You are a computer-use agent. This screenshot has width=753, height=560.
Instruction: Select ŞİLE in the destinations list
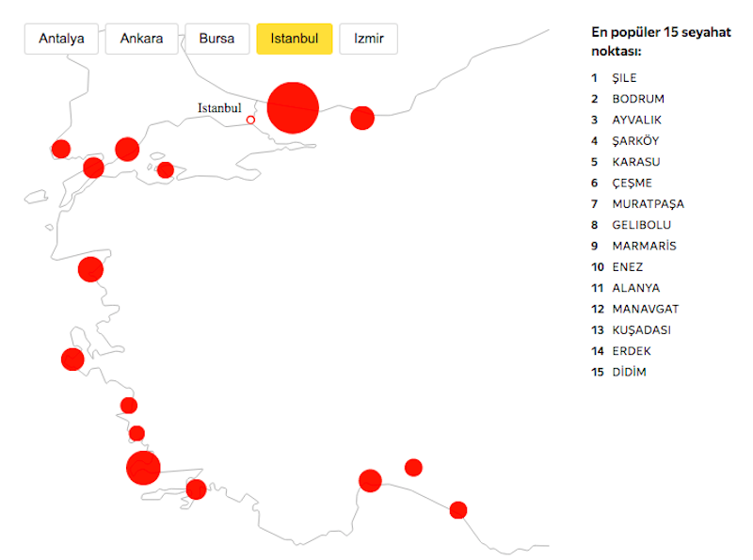pos(624,78)
